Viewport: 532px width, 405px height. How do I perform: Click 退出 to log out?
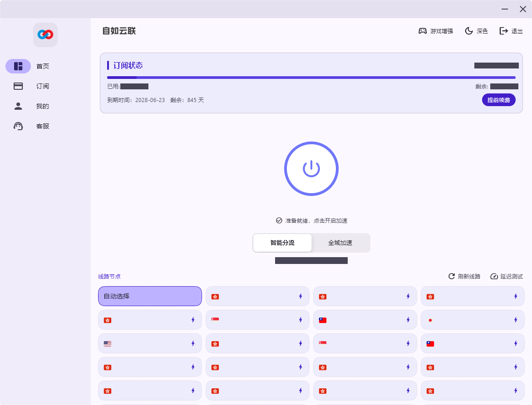511,31
